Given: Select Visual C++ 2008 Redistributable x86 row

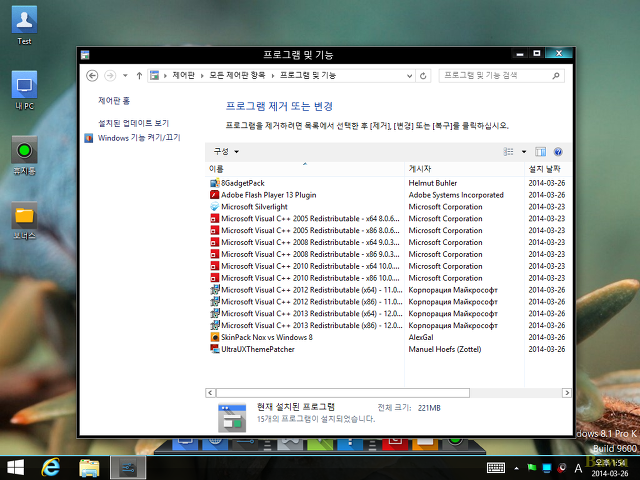Looking at the screenshot, I should pyautogui.click(x=388, y=254).
